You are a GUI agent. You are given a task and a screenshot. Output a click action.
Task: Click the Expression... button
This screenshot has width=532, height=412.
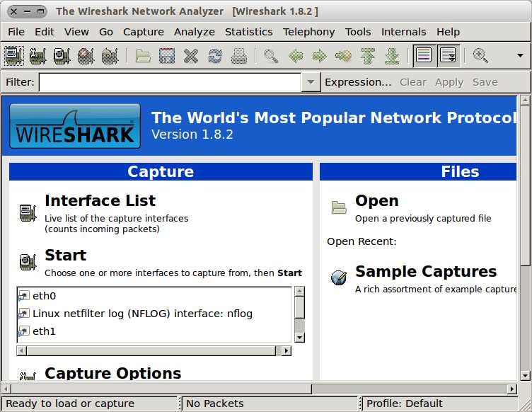pyautogui.click(x=358, y=82)
